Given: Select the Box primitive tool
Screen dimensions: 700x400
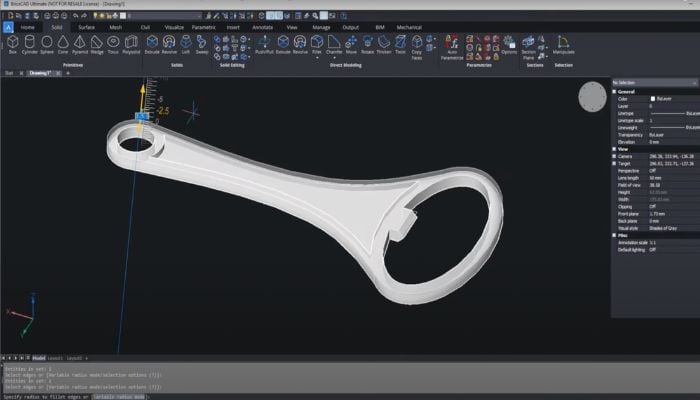Looking at the screenshot, I should click(12, 43).
